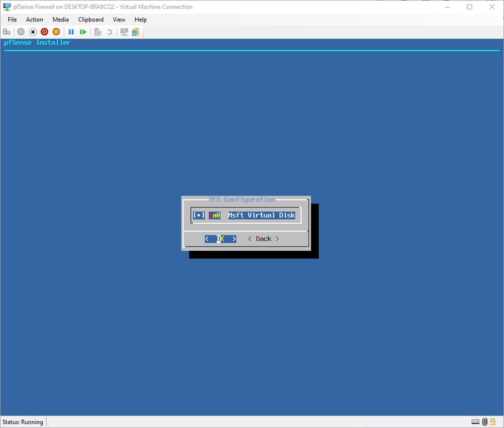Open the Clipboard menu
This screenshot has height=428, width=504.
[91, 20]
